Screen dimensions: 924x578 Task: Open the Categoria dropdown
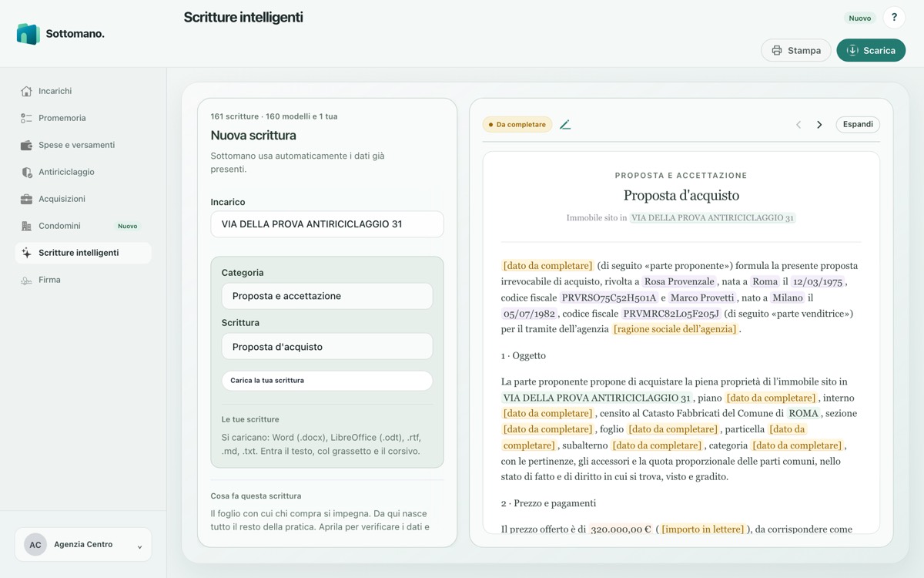(327, 296)
